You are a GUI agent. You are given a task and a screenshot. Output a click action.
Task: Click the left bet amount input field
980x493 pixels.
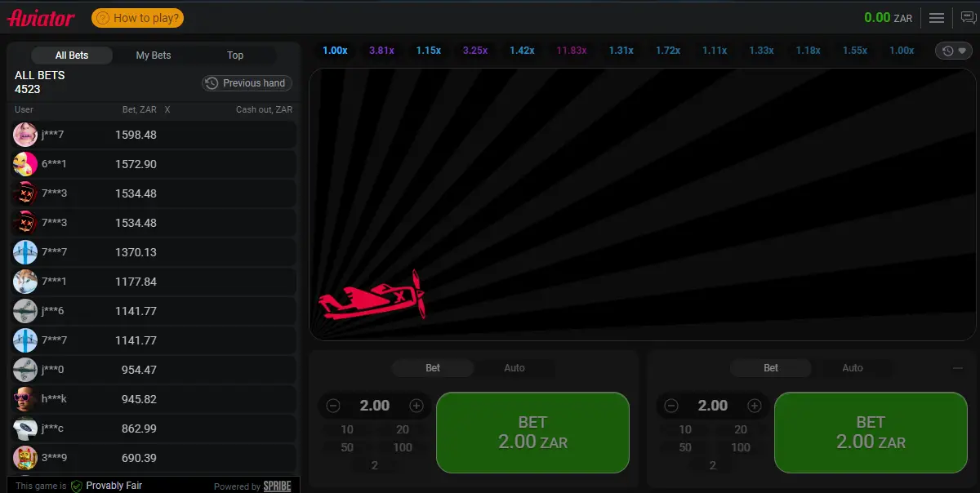375,406
